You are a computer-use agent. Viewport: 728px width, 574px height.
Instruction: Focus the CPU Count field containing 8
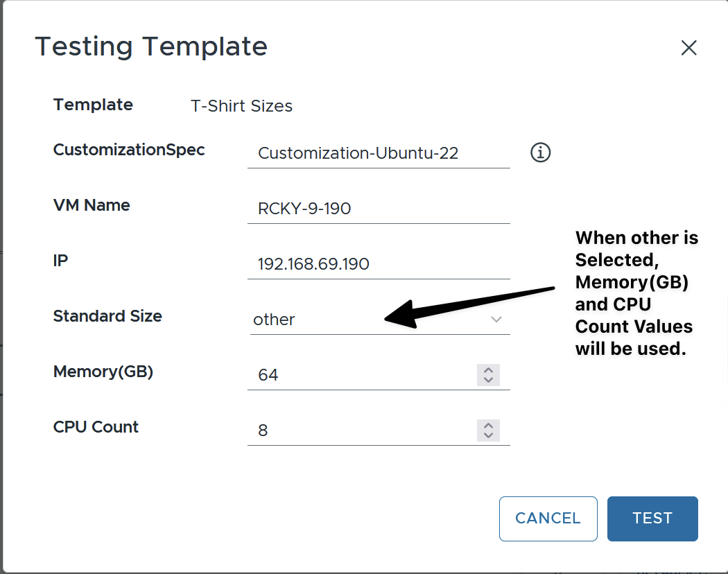pyautogui.click(x=361, y=430)
